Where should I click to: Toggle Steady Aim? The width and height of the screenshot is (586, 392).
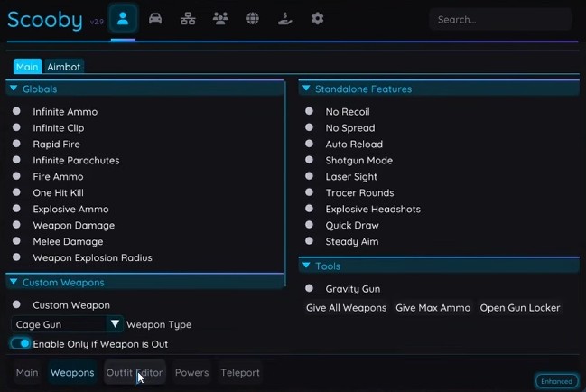click(309, 241)
